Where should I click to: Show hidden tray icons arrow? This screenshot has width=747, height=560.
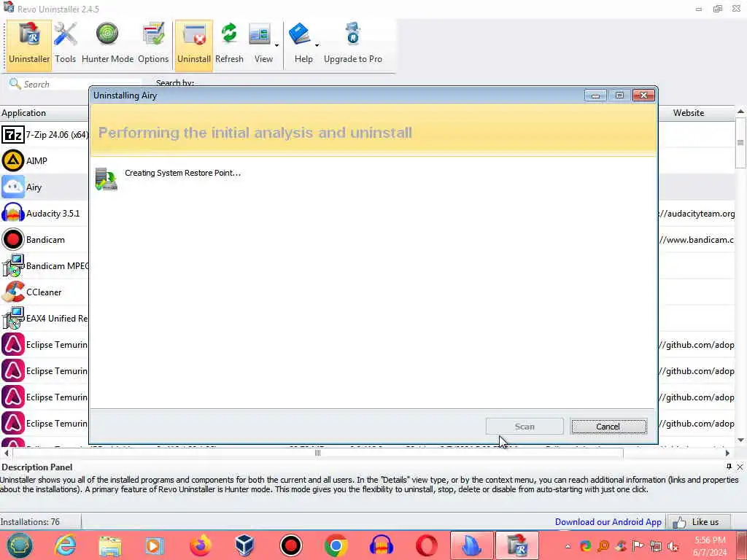[x=568, y=546]
